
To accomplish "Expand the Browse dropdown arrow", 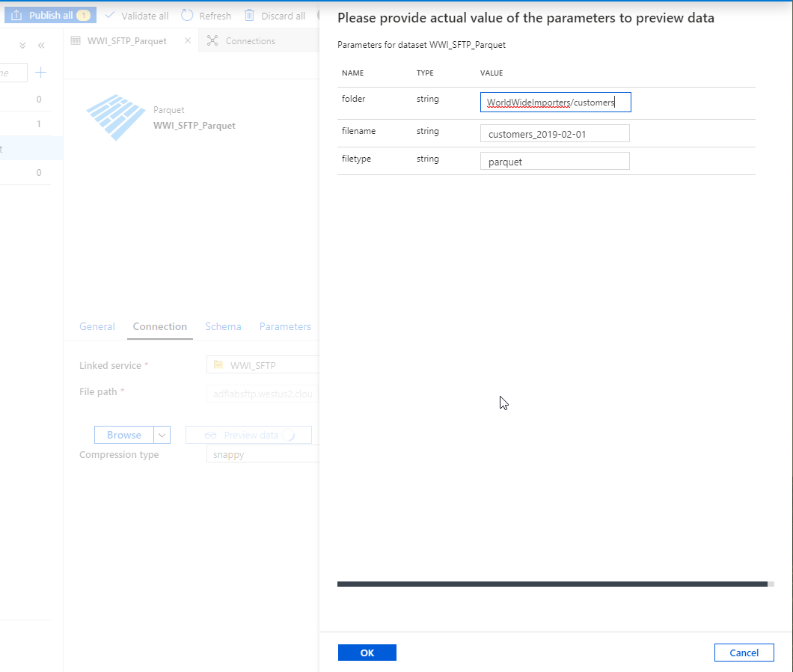I will [x=162, y=435].
